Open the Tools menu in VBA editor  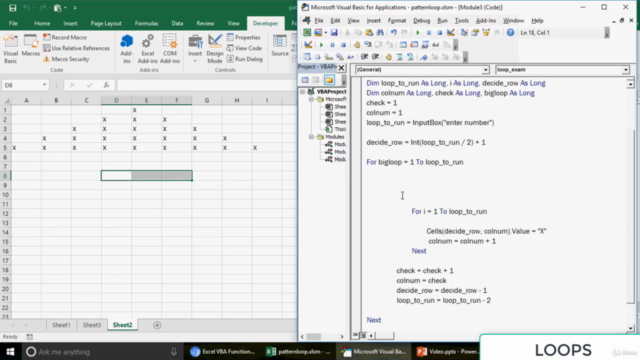click(462, 20)
